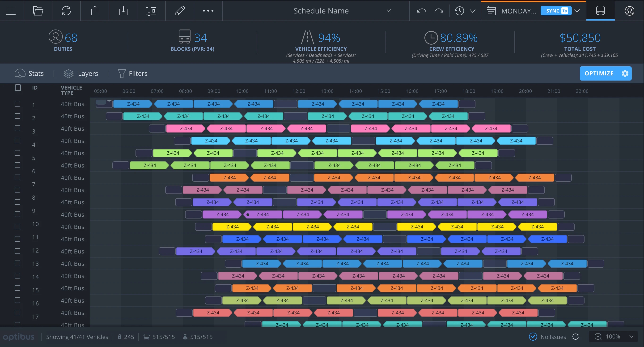Expand the SYNC options chevron
Image resolution: width=644 pixels, height=347 pixels.
coord(577,11)
